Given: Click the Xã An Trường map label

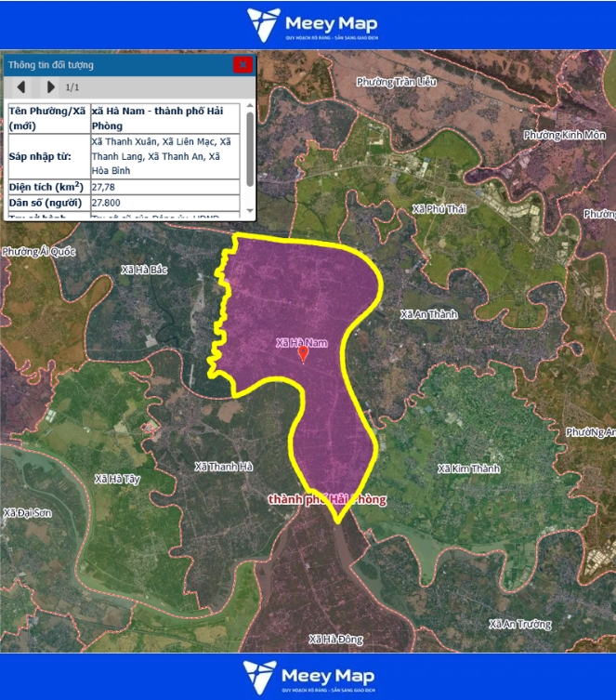Looking at the screenshot, I should coord(519,624).
